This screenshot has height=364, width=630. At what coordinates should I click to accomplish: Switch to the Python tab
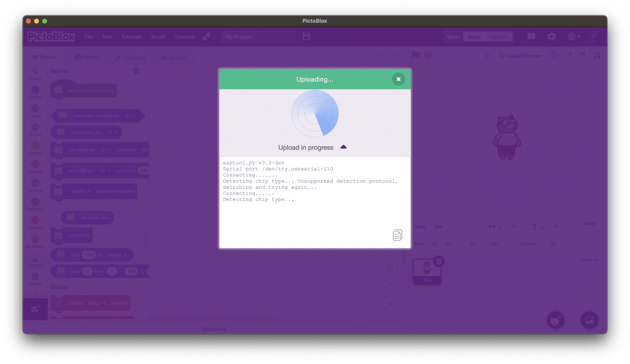[x=87, y=57]
